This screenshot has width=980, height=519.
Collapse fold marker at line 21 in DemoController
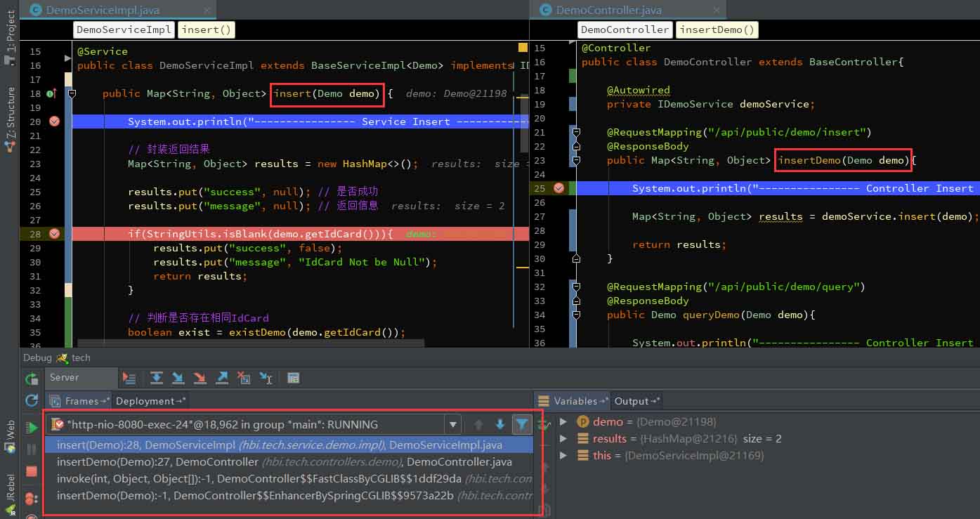[x=576, y=132]
